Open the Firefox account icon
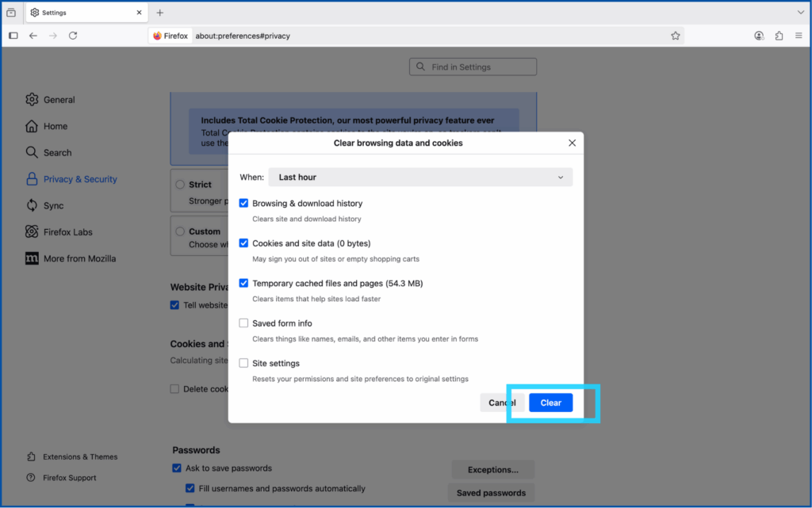Viewport: 812px width, 508px height. [759, 36]
